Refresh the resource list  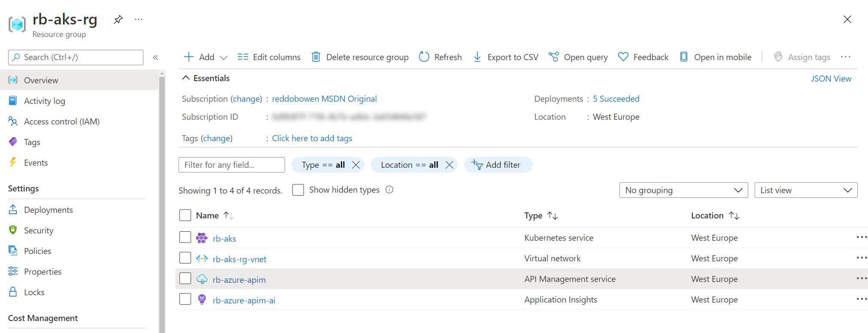440,57
